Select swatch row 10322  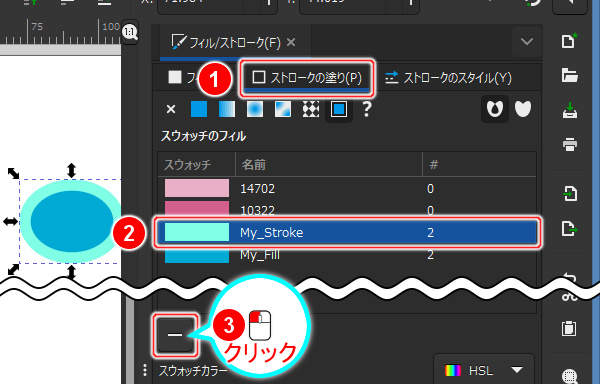click(x=347, y=209)
